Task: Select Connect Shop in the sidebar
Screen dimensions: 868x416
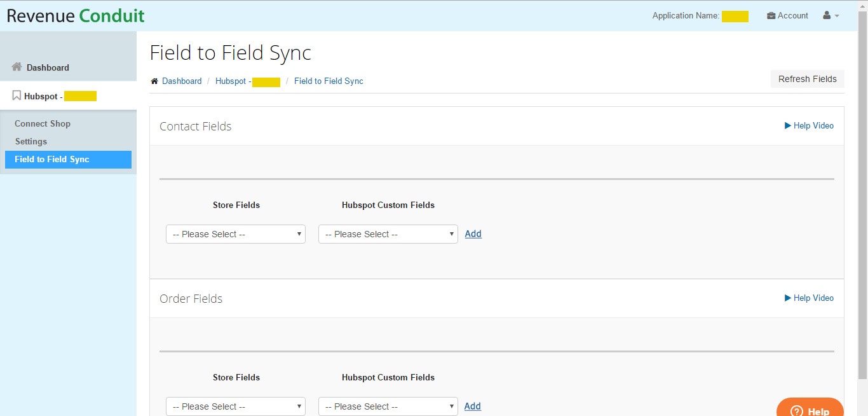Action: 43,123
